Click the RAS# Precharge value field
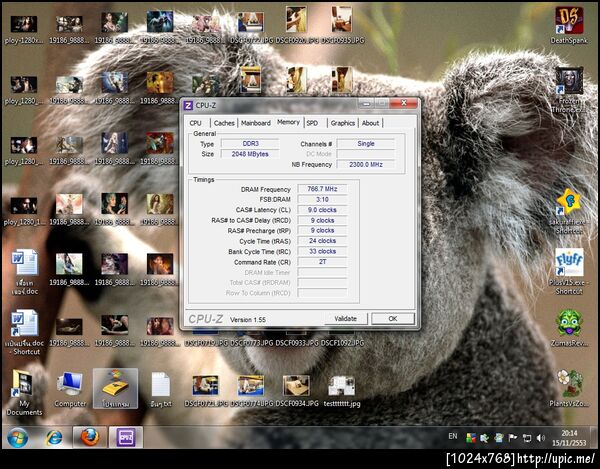 pos(322,231)
